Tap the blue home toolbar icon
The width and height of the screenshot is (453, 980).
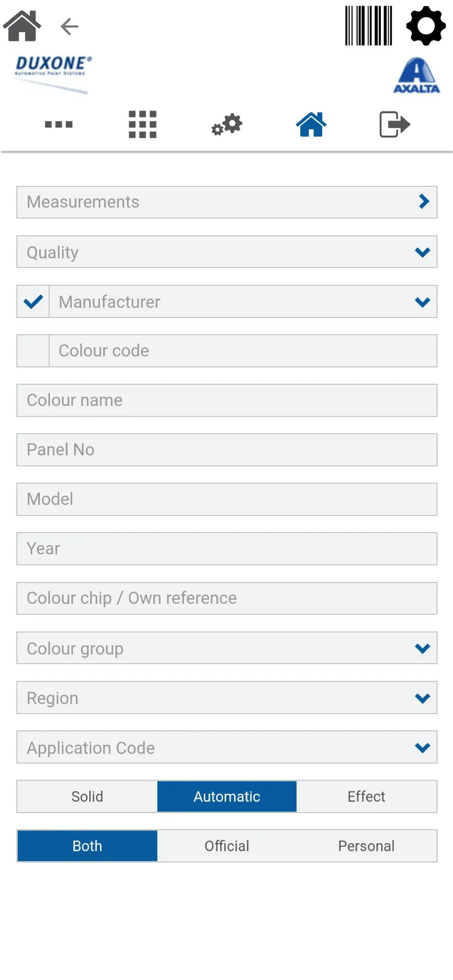coord(311,124)
